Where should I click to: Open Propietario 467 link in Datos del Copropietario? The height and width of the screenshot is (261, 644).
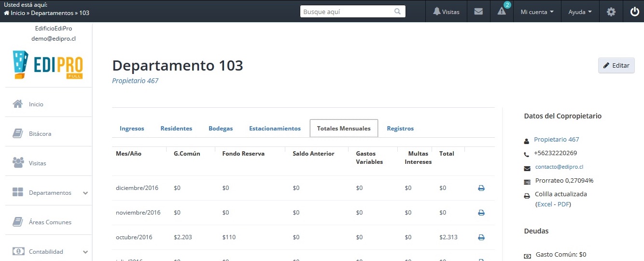point(557,139)
